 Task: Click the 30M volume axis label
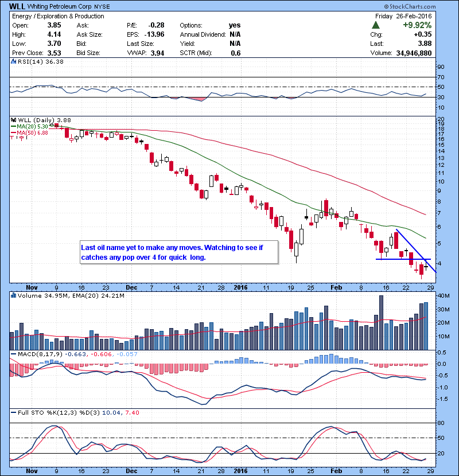[x=444, y=309]
